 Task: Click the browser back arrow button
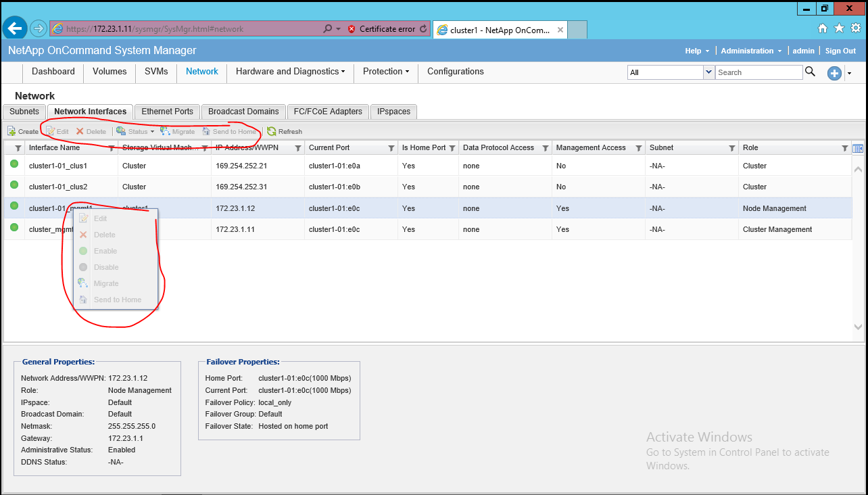pyautogui.click(x=16, y=28)
